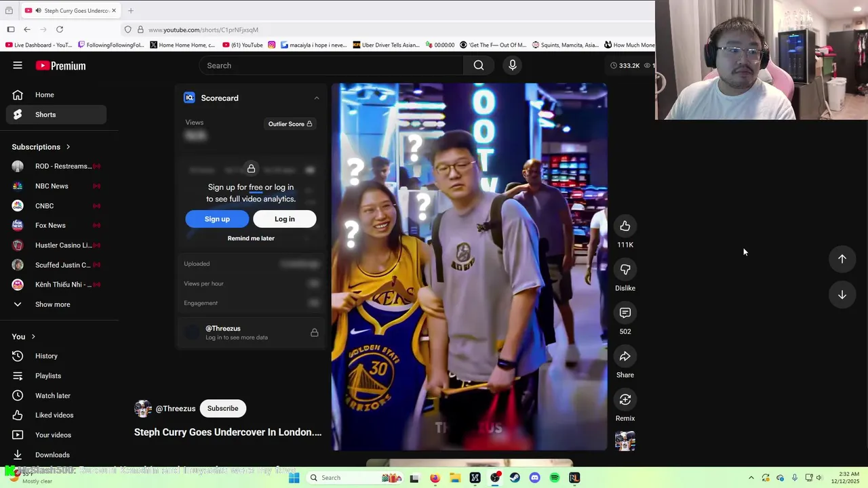This screenshot has height=488, width=868.
Task: Click Remind me later
Action: coord(251,239)
